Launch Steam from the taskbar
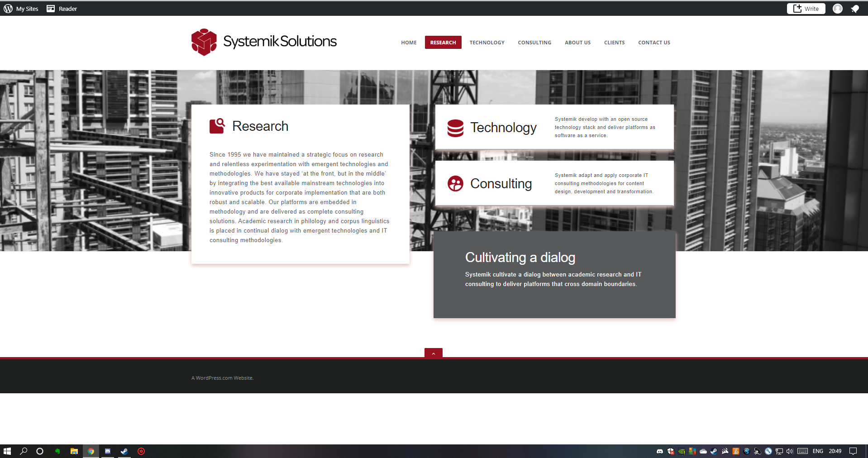The height and width of the screenshot is (458, 868). point(124,451)
